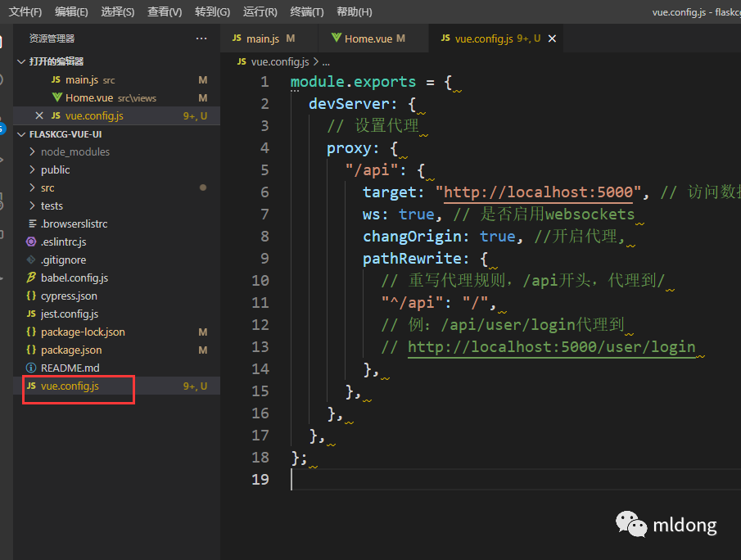Click vue.config.js in the breadcrumb bar
This screenshot has height=560, width=741.
pos(279,61)
